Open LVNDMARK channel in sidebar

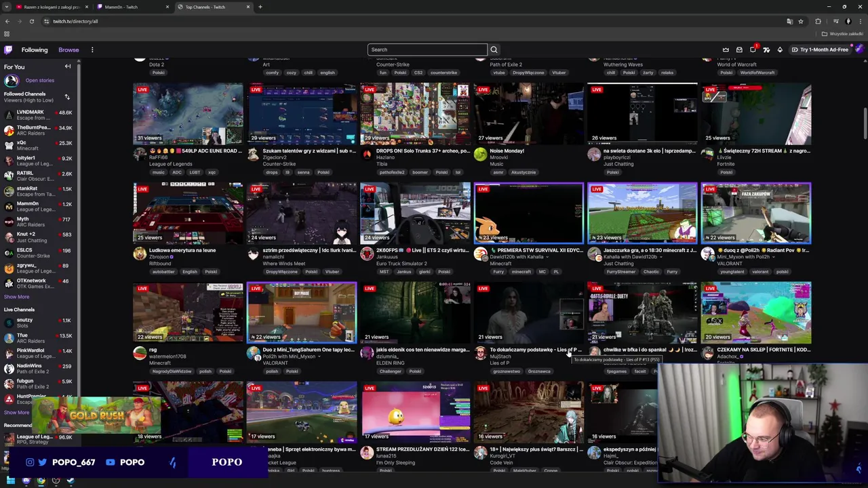coord(39,115)
